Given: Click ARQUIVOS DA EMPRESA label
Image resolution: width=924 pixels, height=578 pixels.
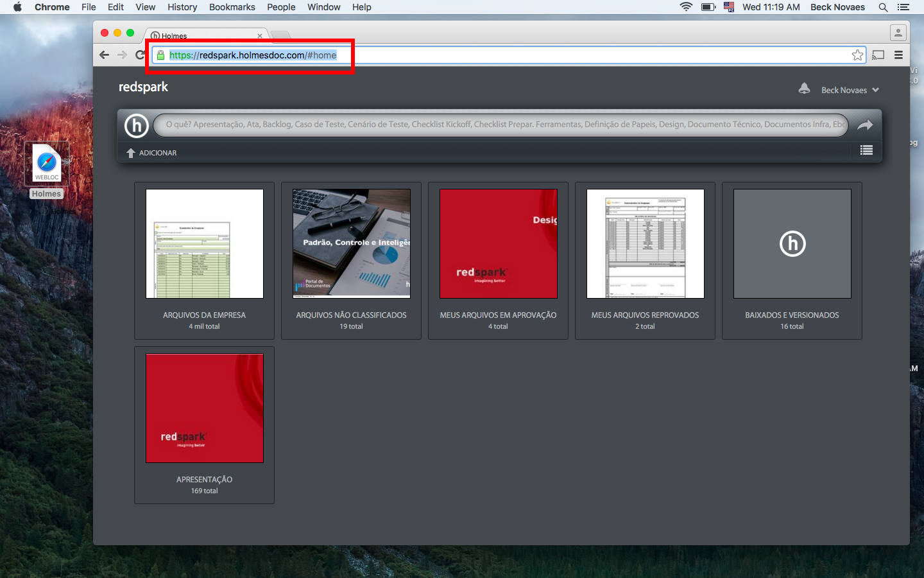Looking at the screenshot, I should pyautogui.click(x=204, y=315).
